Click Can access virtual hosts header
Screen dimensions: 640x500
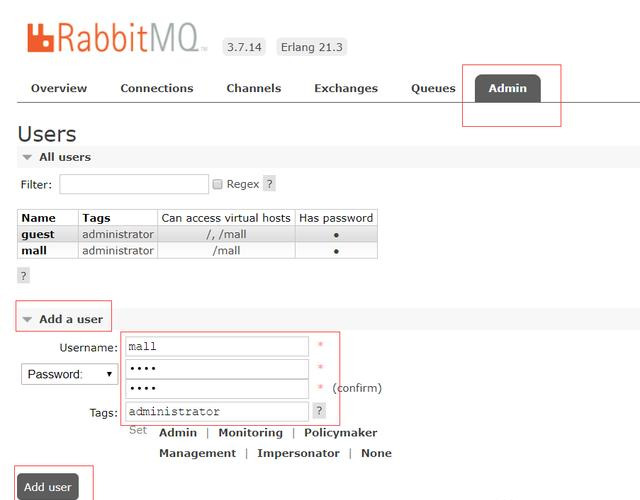[x=226, y=218]
